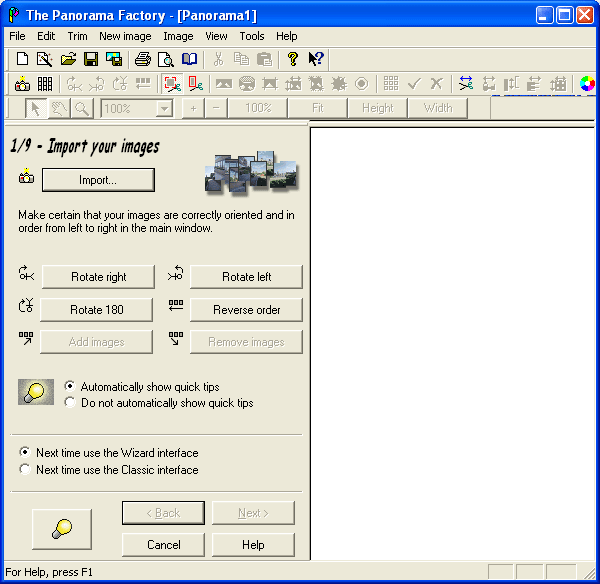Click the blue-arrow scissors trim icon
The image size is (600, 584).
[466, 84]
